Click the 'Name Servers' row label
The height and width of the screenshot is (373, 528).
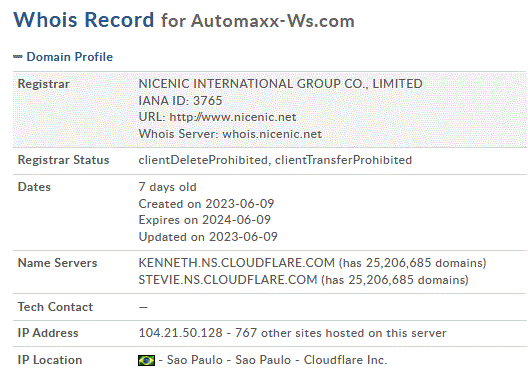coord(57,263)
